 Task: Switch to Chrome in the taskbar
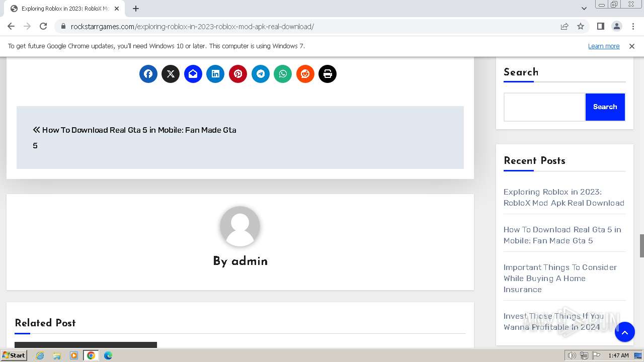point(91,355)
